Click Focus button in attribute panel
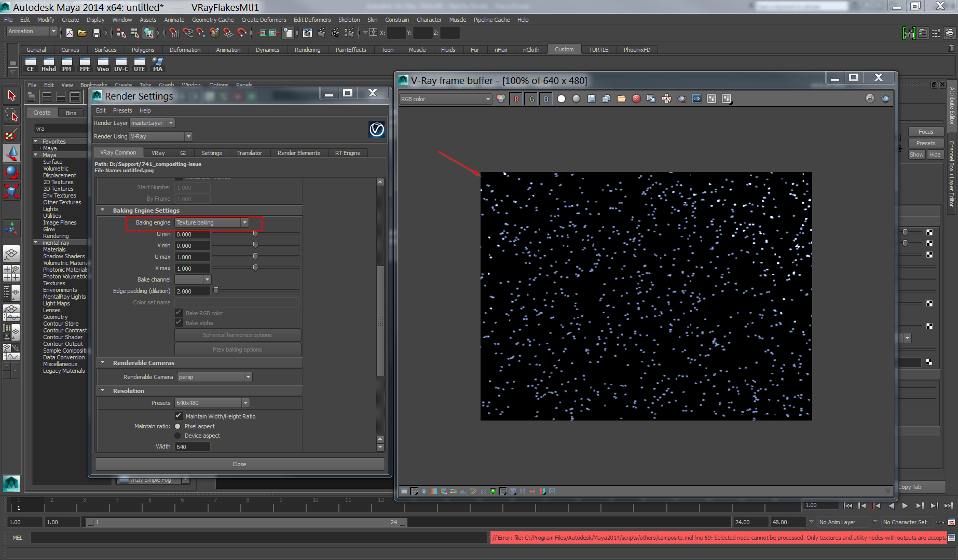 [926, 132]
